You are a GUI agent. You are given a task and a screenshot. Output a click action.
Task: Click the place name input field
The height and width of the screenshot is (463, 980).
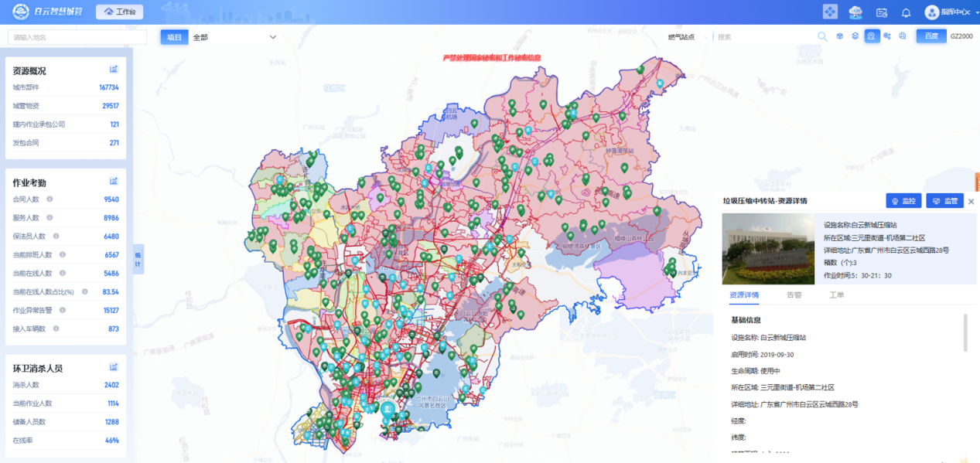click(77, 37)
